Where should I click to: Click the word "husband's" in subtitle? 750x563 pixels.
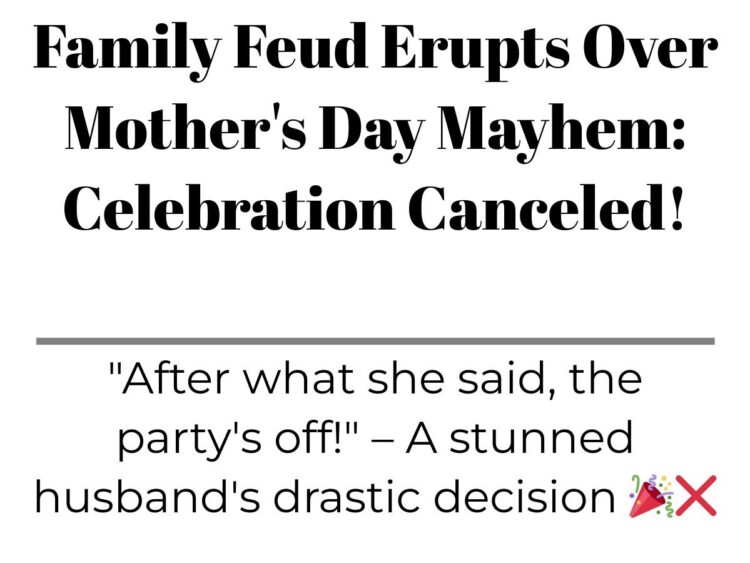(148, 496)
